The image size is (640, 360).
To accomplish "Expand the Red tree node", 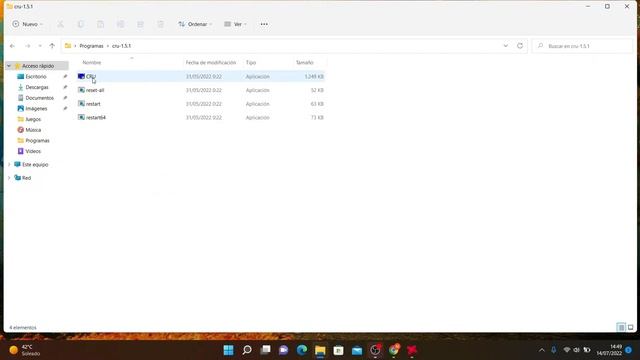I will 9,178.
